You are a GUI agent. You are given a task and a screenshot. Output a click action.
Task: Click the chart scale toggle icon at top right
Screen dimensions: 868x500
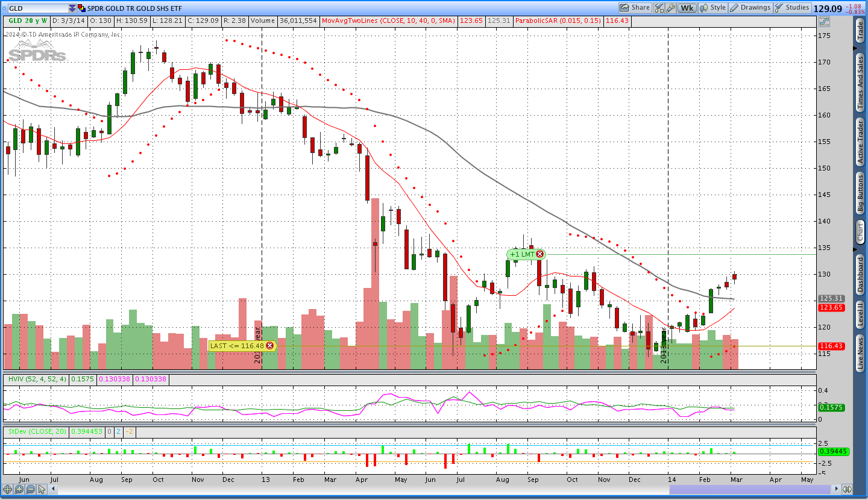pyautogui.click(x=824, y=20)
